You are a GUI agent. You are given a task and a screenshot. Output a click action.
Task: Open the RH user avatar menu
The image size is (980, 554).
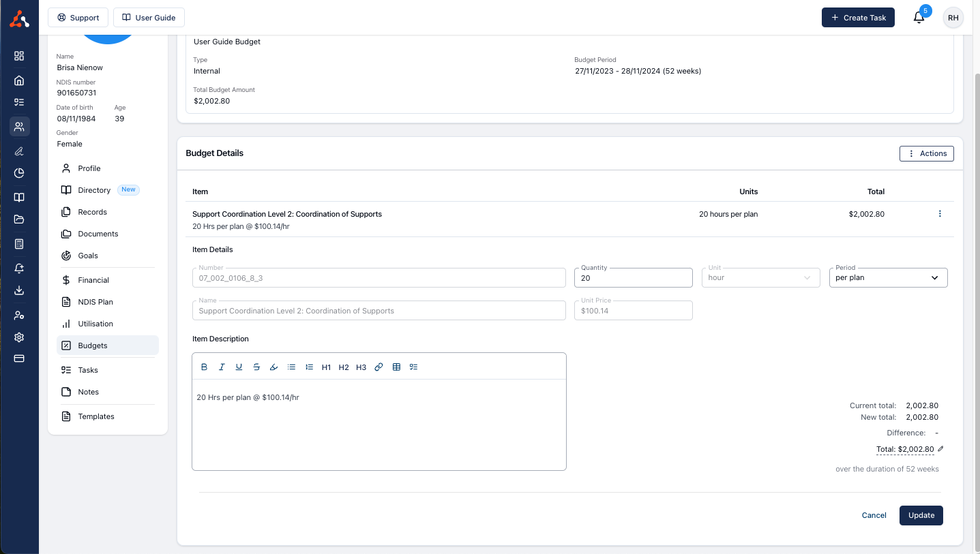pos(953,18)
